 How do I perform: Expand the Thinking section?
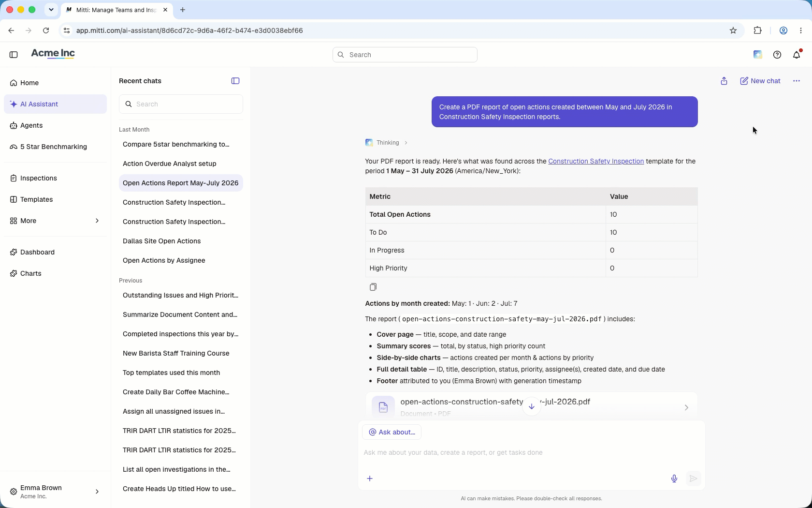pyautogui.click(x=387, y=143)
